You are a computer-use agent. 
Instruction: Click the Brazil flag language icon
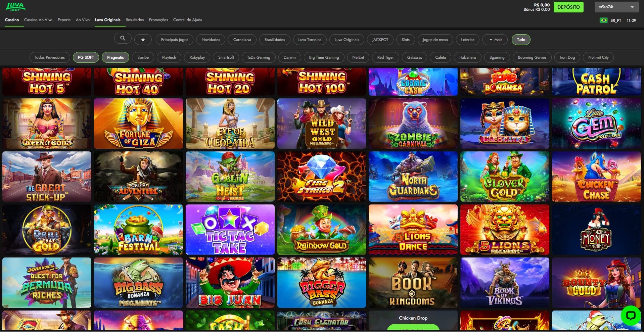[x=604, y=20]
